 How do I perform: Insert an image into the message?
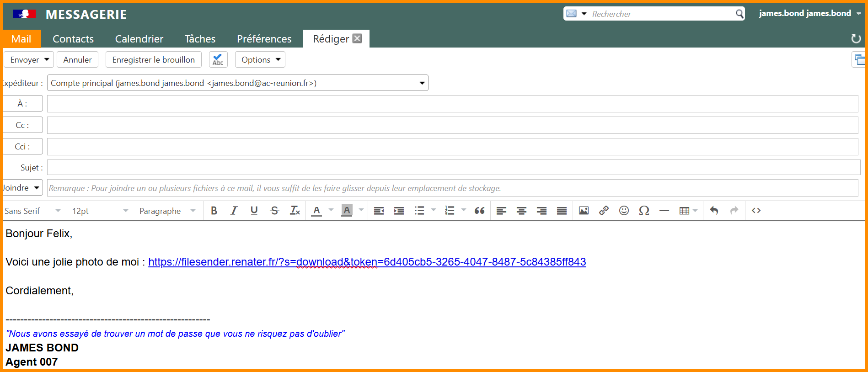pyautogui.click(x=584, y=211)
